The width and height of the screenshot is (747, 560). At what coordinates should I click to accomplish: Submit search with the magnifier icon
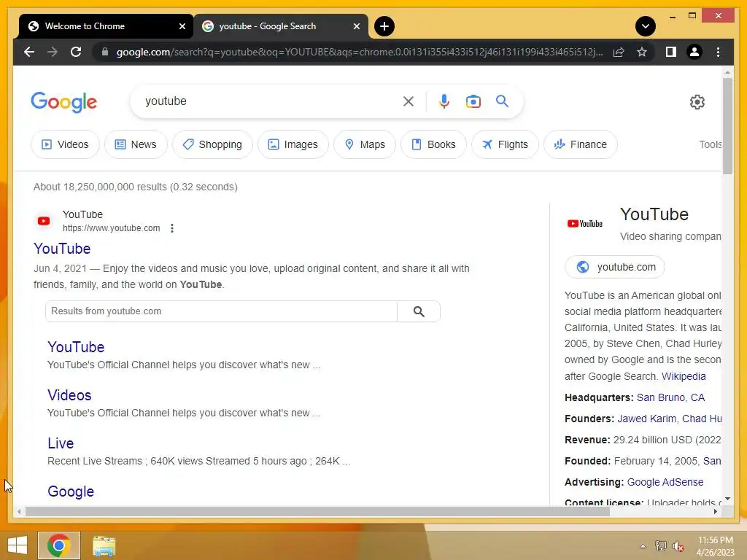tap(502, 101)
